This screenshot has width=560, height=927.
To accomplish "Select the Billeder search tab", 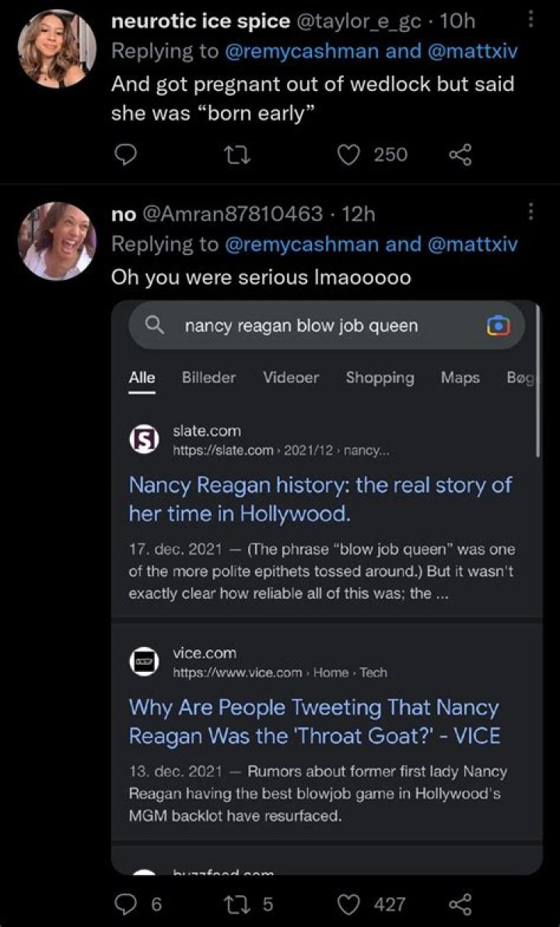I will [x=208, y=377].
